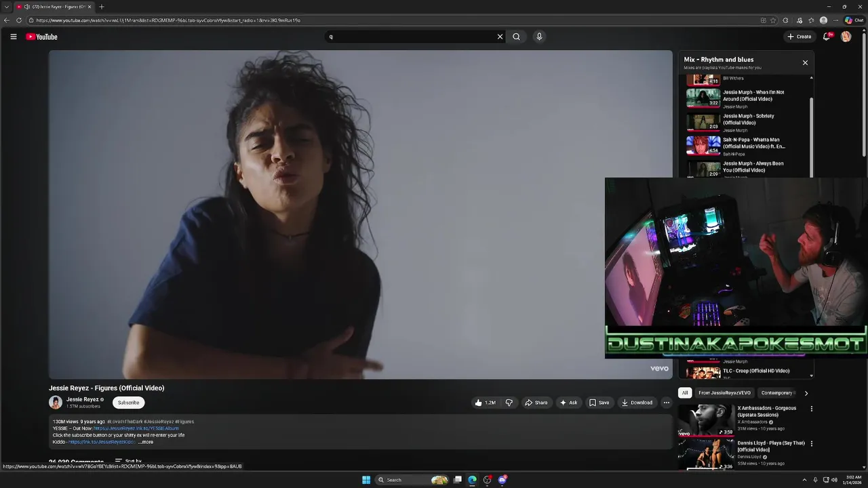Open the Create button
Image resolution: width=868 pixels, height=488 pixels.
(800, 37)
